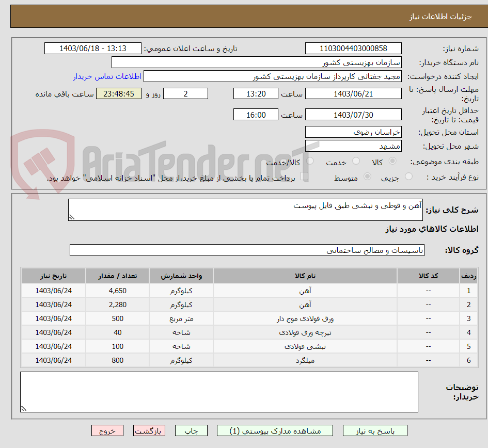Click the متر مربع unit cell
The height and width of the screenshot is (448, 488).
(181, 318)
